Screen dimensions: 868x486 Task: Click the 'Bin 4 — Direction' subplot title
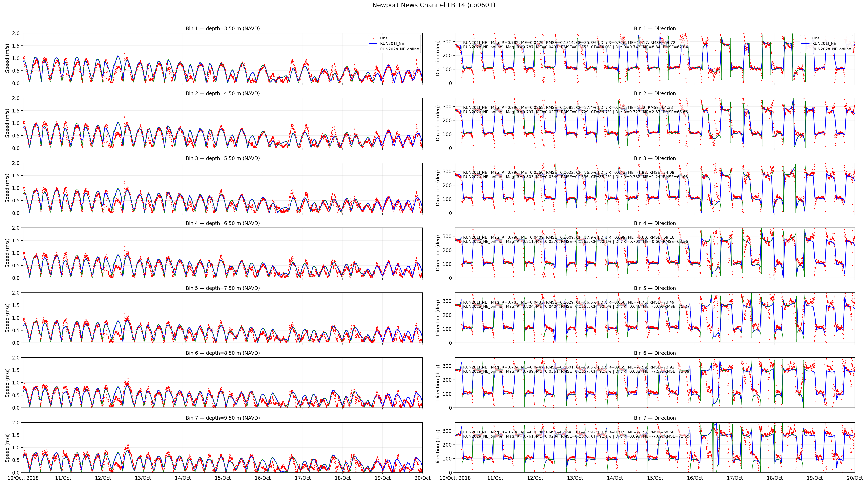(655, 223)
